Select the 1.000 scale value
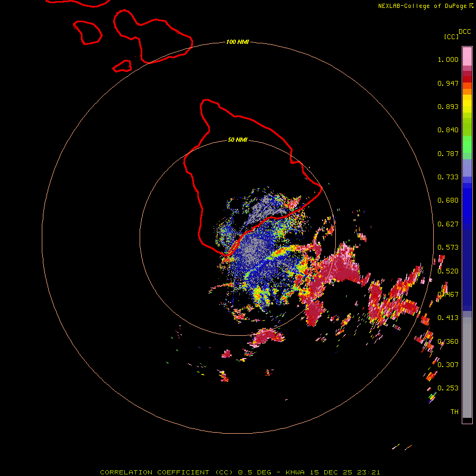Screen dimensions: 476x476 tap(448, 59)
